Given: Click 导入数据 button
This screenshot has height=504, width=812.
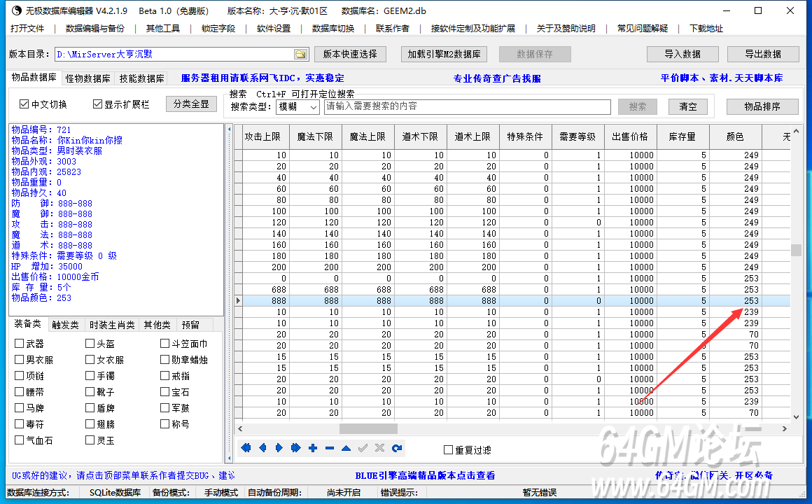Looking at the screenshot, I should pos(682,55).
